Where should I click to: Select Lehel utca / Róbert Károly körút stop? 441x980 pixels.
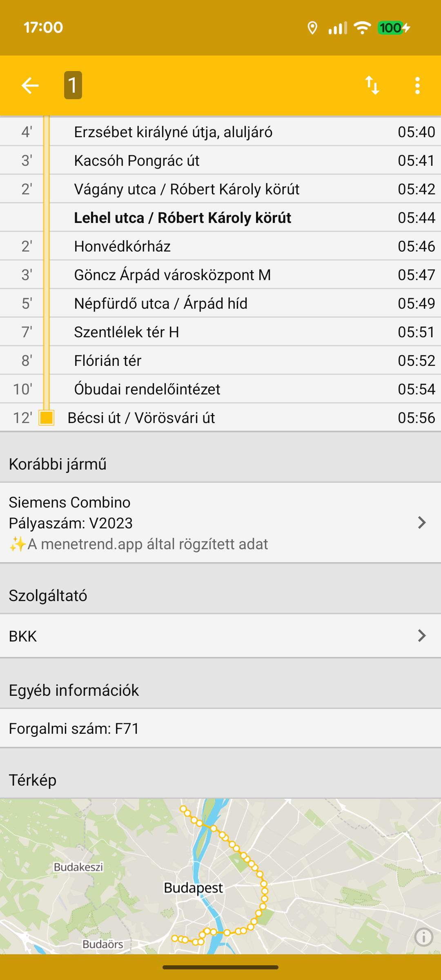183,218
